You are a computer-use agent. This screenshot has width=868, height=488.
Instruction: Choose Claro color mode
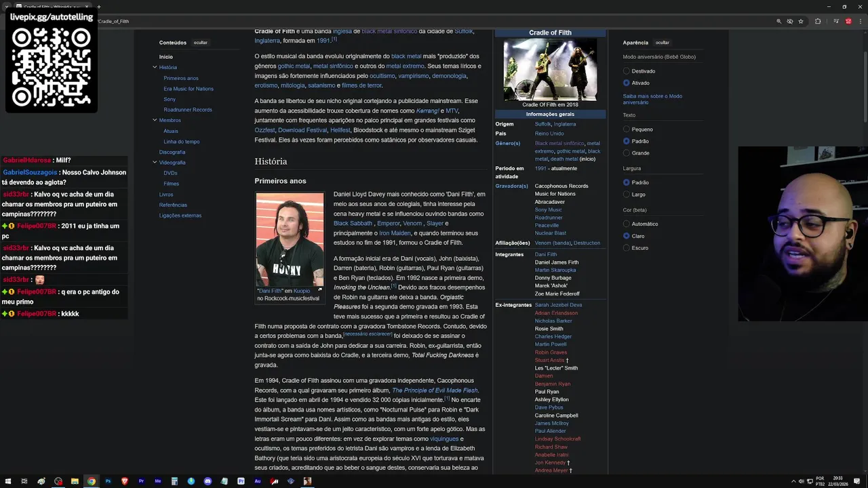point(627,236)
